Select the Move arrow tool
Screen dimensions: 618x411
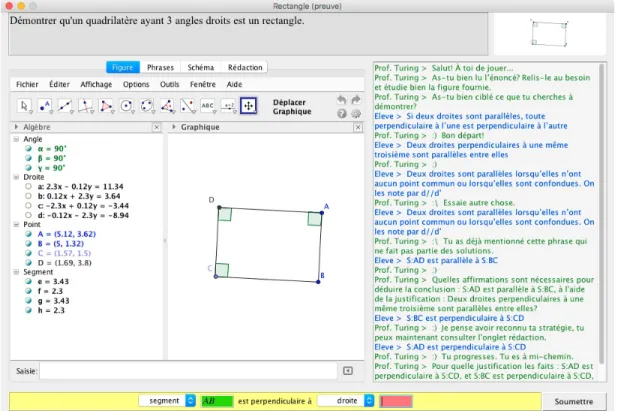(x=24, y=106)
